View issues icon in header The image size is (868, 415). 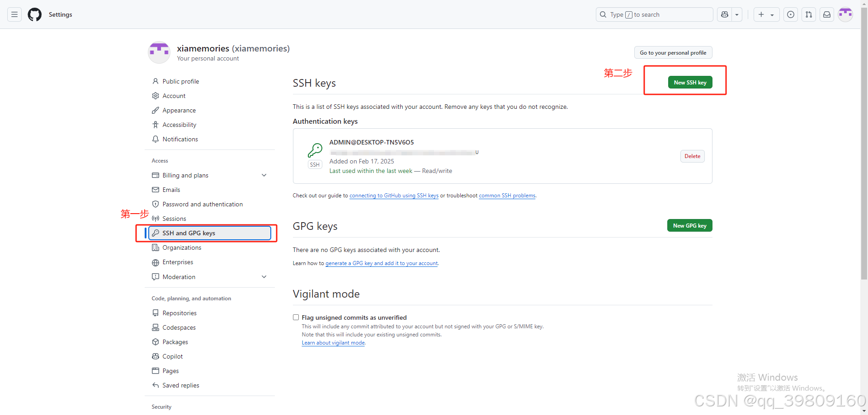tap(791, 14)
